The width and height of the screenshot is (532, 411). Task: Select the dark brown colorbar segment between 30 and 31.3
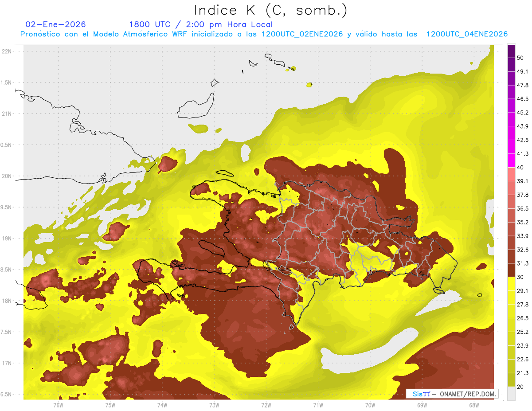point(512,270)
